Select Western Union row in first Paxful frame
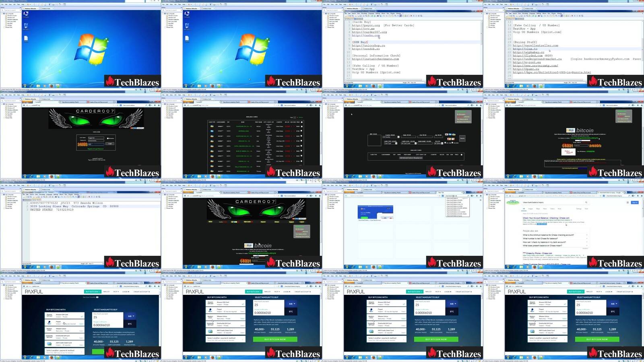The width and height of the screenshot is (644, 362). [64, 330]
